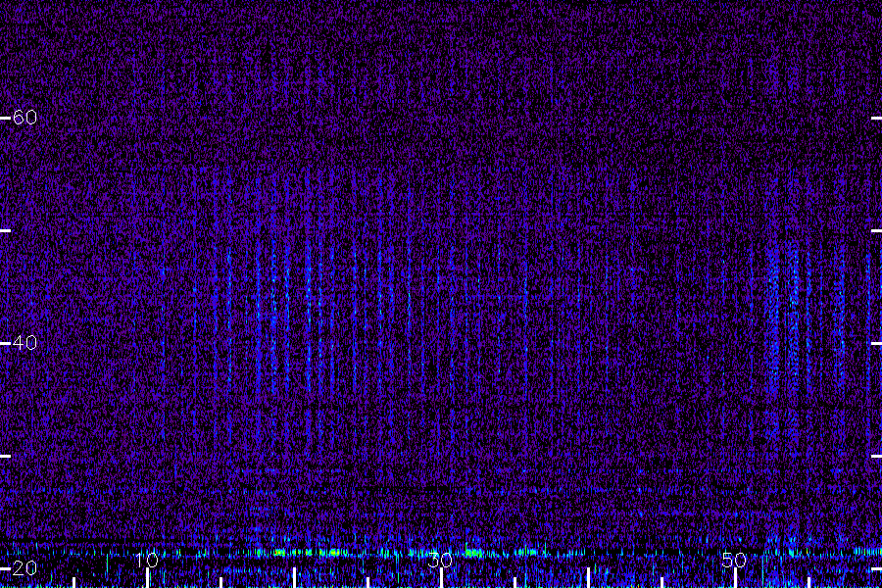
Task: Select the "50" label on time axis
Action: pyautogui.click(x=734, y=560)
